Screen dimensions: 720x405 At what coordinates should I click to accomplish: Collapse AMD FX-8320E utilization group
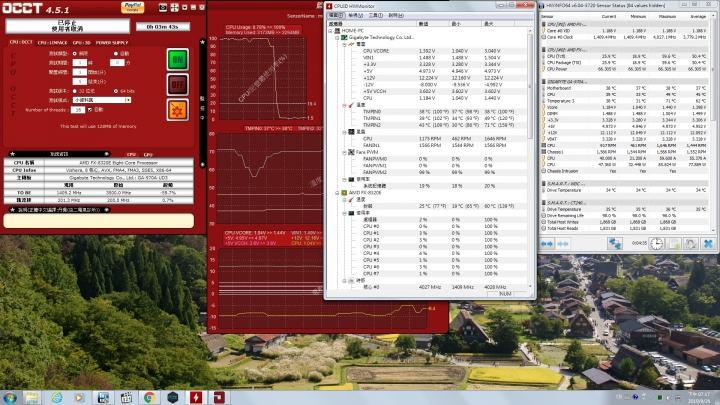coord(344,213)
